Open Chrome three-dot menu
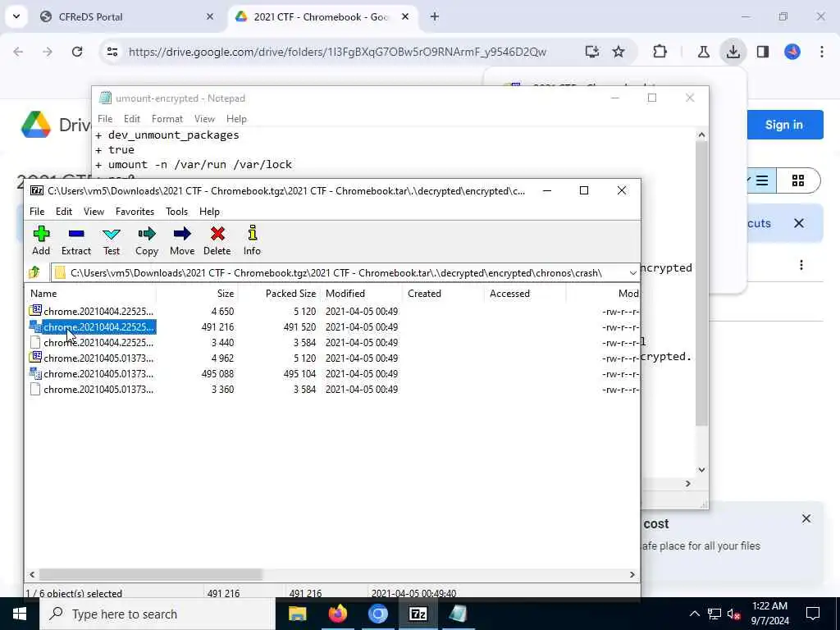 (822, 52)
